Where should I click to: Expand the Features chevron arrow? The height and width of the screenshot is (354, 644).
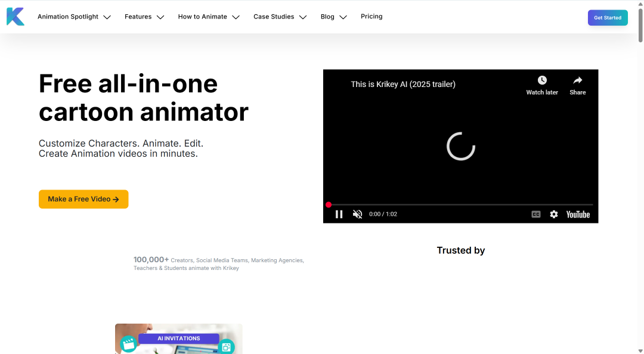click(160, 17)
